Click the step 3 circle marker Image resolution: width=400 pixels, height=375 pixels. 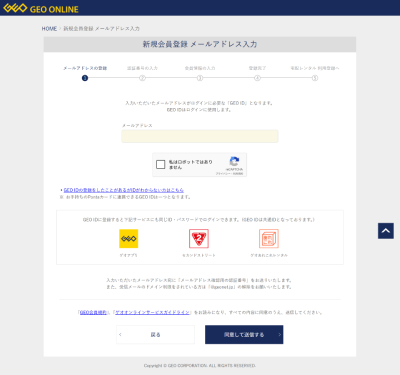pyautogui.click(x=200, y=78)
